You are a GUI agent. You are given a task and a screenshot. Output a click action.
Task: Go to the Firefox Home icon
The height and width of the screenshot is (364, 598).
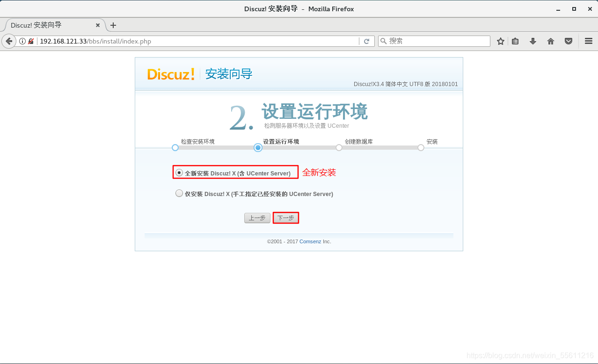click(551, 41)
